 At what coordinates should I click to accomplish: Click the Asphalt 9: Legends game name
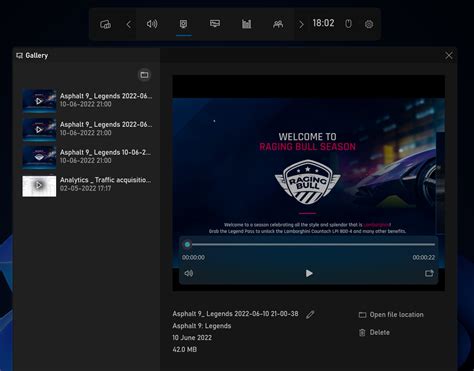pyautogui.click(x=202, y=326)
